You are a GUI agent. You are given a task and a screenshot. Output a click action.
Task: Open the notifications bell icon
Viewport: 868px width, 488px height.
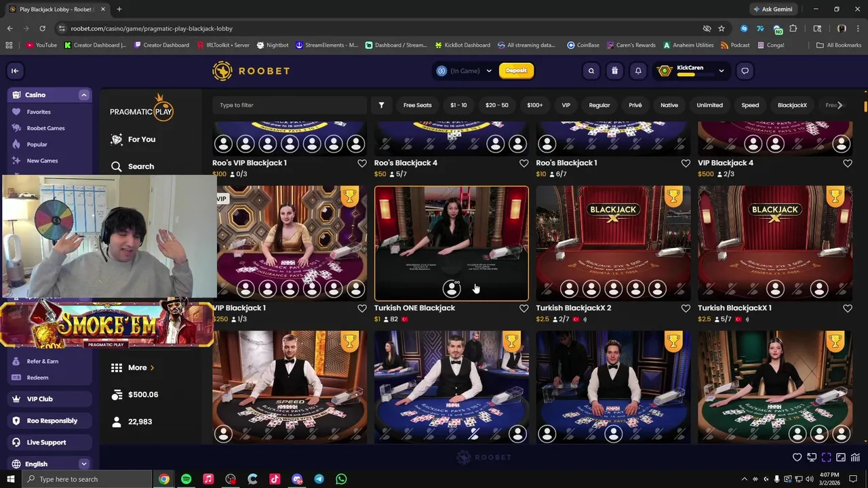638,70
